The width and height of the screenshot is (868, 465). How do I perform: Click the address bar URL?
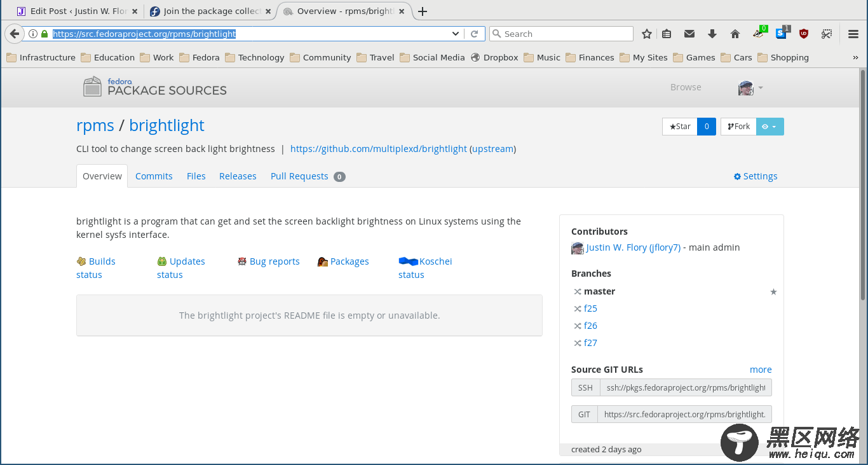[144, 34]
